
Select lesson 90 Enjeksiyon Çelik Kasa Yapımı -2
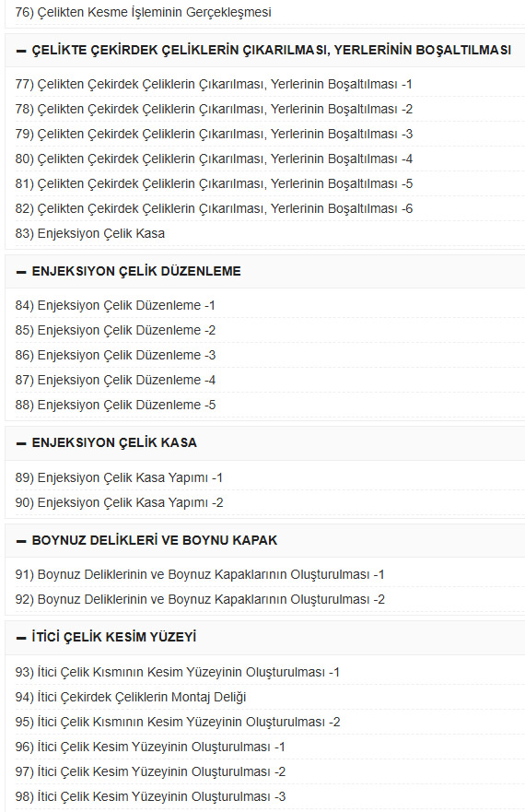click(120, 502)
